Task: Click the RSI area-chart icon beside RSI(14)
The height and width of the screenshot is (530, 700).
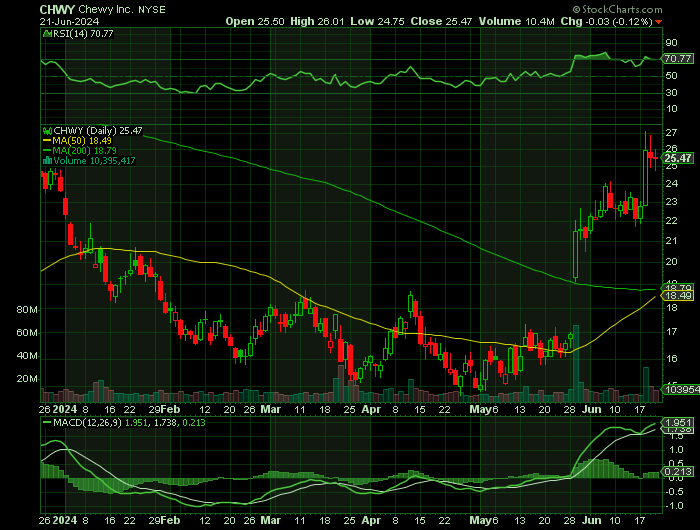Action: (47, 34)
